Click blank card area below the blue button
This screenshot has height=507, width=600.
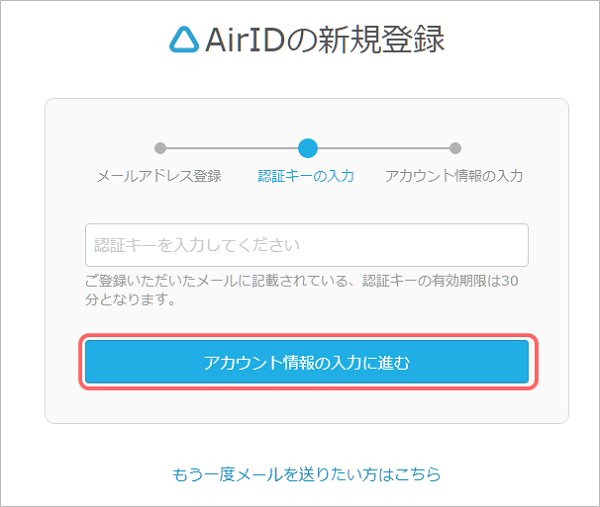(306, 404)
